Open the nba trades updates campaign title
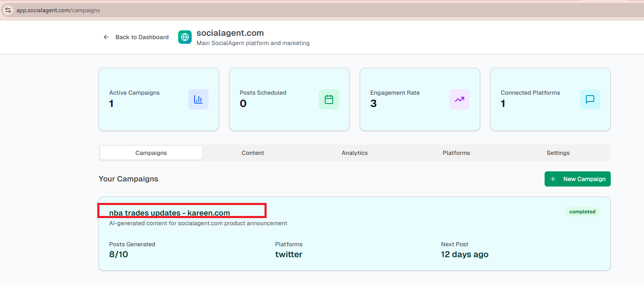The image size is (644, 285). tap(169, 213)
